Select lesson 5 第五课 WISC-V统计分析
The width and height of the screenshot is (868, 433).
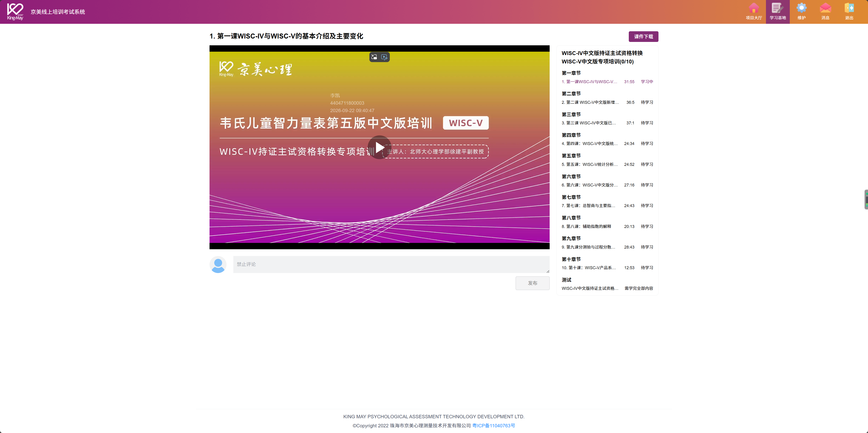tap(607, 164)
